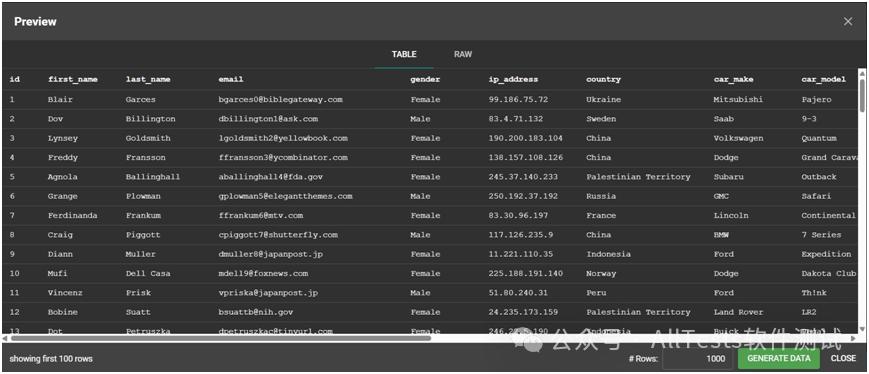869x374 pixels.
Task: Click the Subaru car make cell
Action: coord(729,177)
